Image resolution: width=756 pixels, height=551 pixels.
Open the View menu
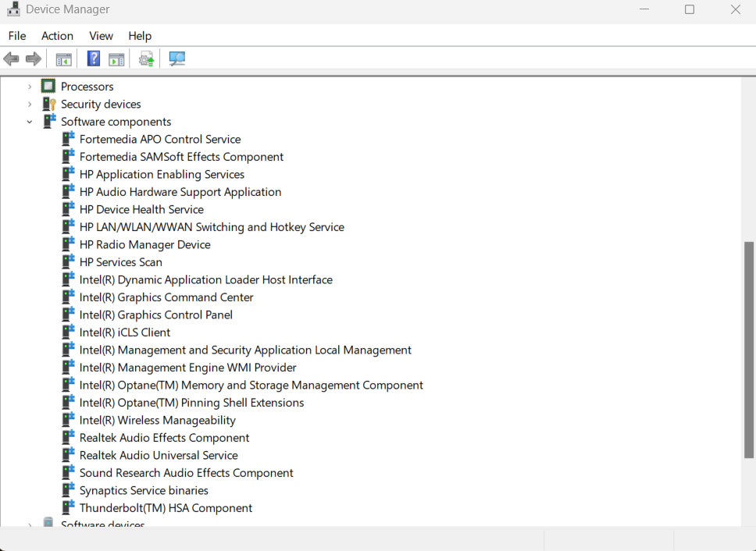point(101,36)
